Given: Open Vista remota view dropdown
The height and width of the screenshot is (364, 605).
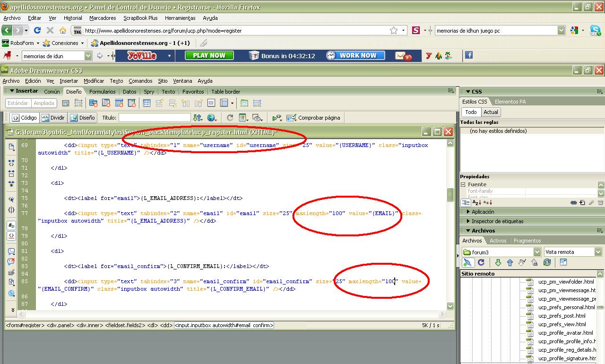Looking at the screenshot, I should (x=598, y=252).
